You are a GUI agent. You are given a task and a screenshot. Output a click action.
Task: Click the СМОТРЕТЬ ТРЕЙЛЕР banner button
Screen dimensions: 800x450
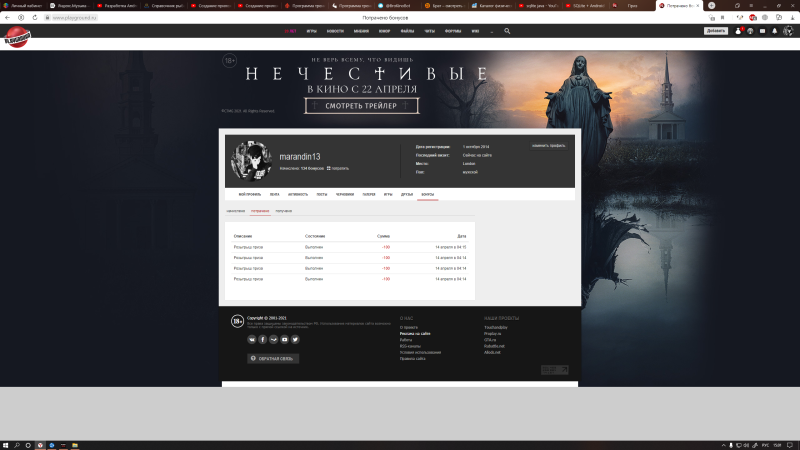click(361, 106)
